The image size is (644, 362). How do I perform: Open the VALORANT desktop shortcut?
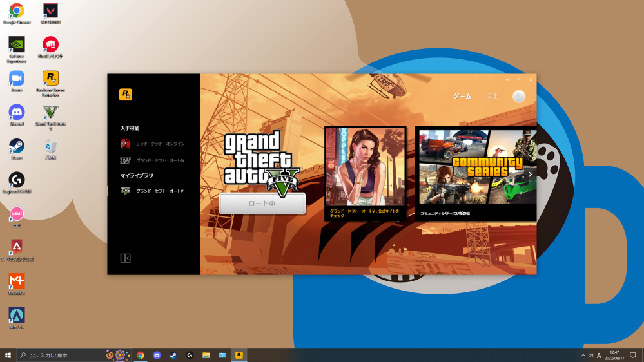pos(50,11)
